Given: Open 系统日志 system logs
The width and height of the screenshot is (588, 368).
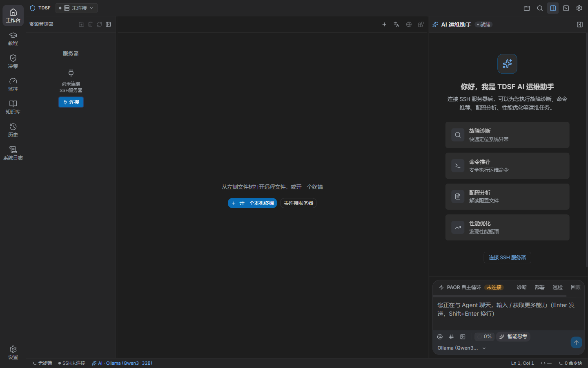Looking at the screenshot, I should coord(13,153).
